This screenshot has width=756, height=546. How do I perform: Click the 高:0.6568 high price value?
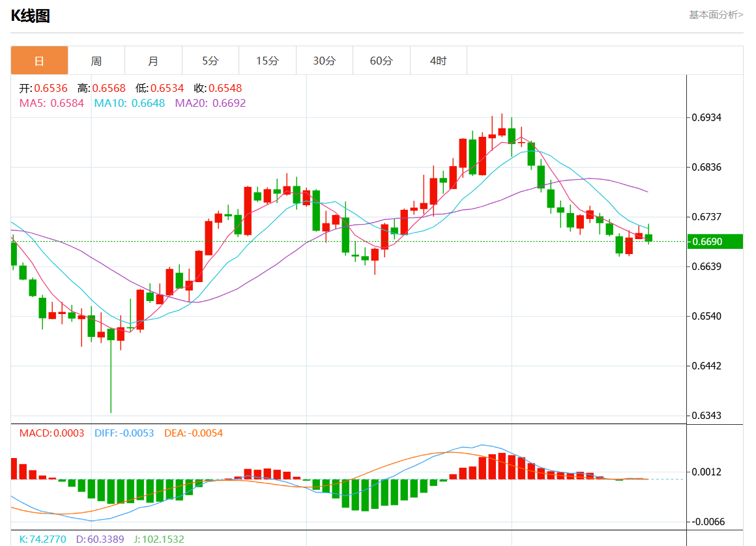[101, 88]
